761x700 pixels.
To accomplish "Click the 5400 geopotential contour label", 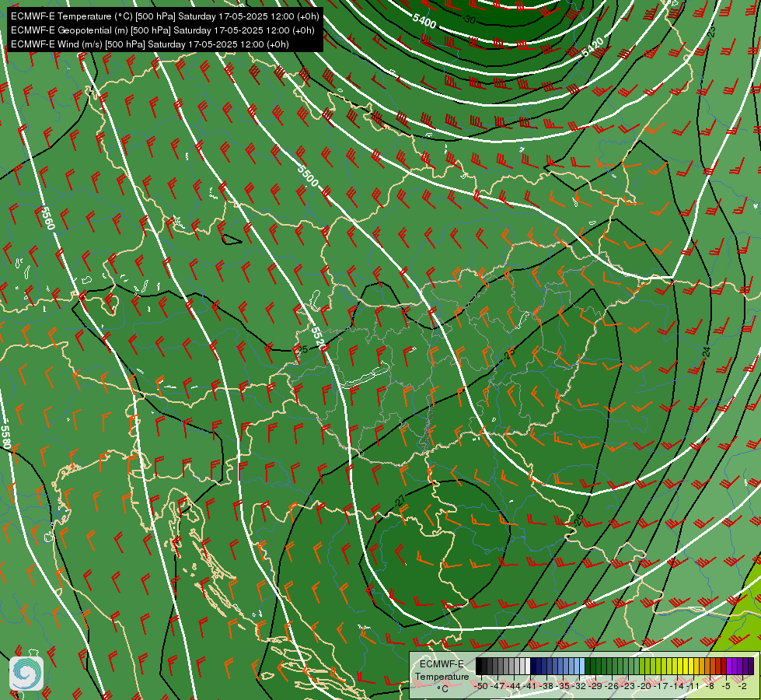I will point(424,20).
